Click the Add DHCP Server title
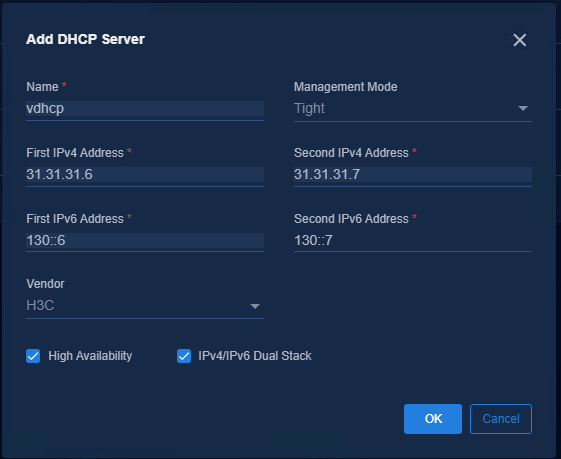Viewport: 561px width, 459px height. click(85, 39)
